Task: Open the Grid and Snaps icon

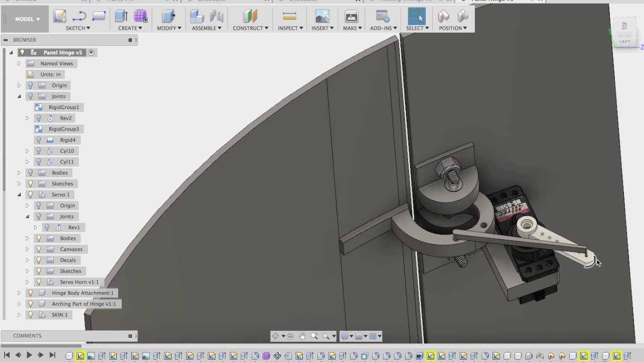Action: 359,336
